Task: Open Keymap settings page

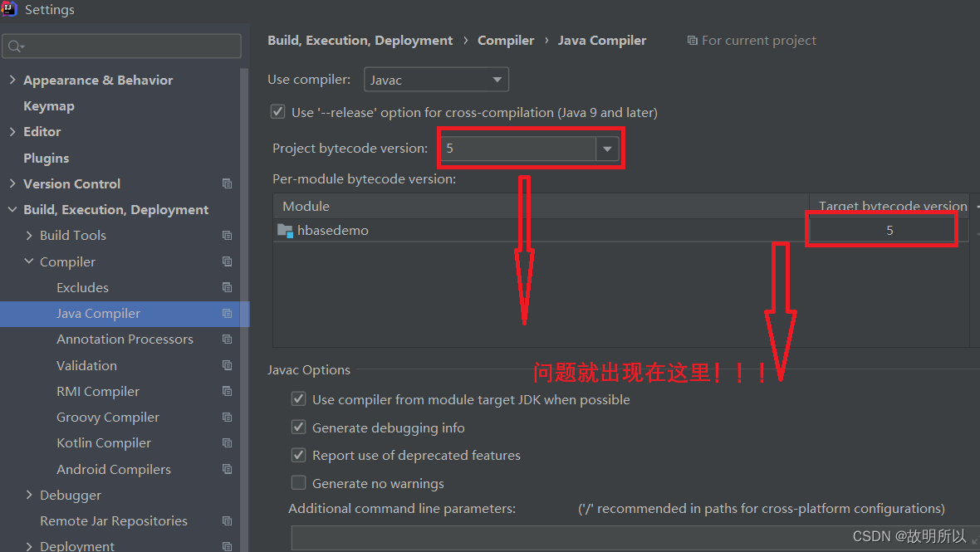Action: point(49,106)
